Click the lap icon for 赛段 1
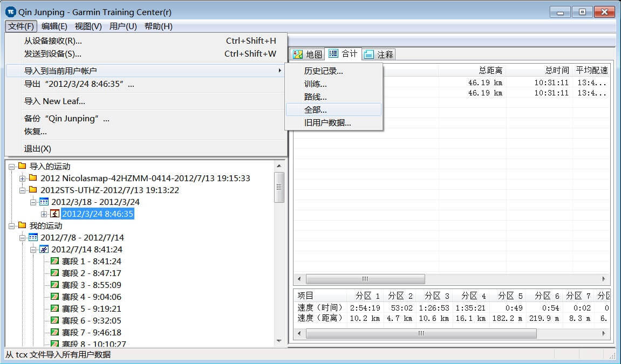The image size is (621, 364). click(54, 261)
